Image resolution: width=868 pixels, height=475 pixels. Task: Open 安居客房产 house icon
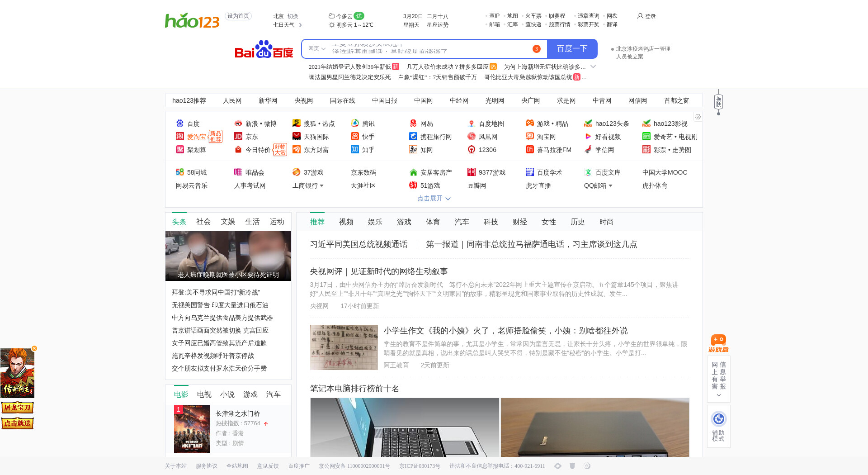click(413, 172)
